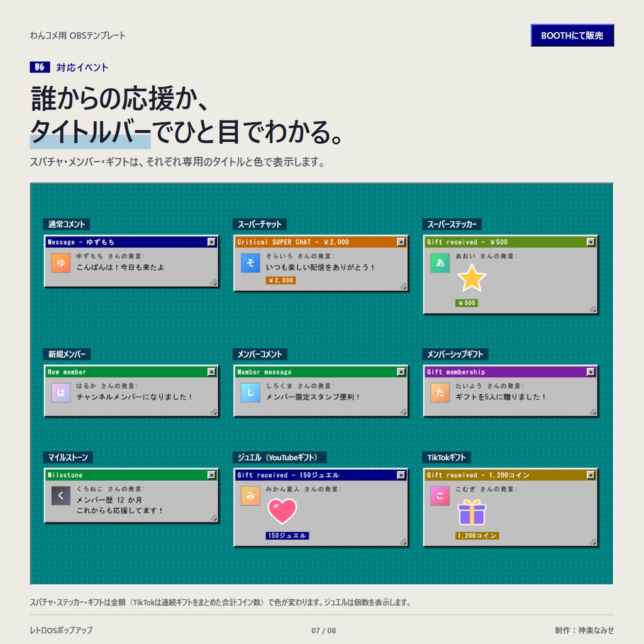Image resolution: width=644 pixels, height=644 pixels.
Task: Click the text チャンネルメンバーになりました！
Action: (135, 397)
